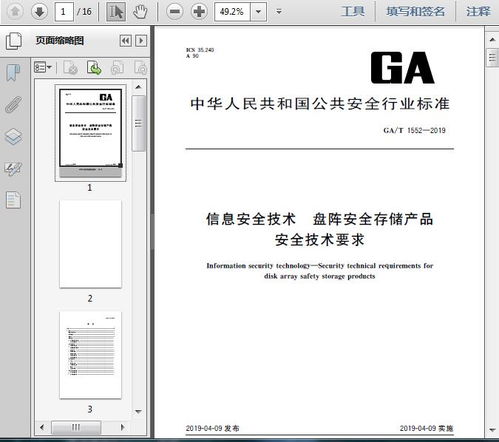
Task: Activate the hand pan tool
Action: coord(140,12)
